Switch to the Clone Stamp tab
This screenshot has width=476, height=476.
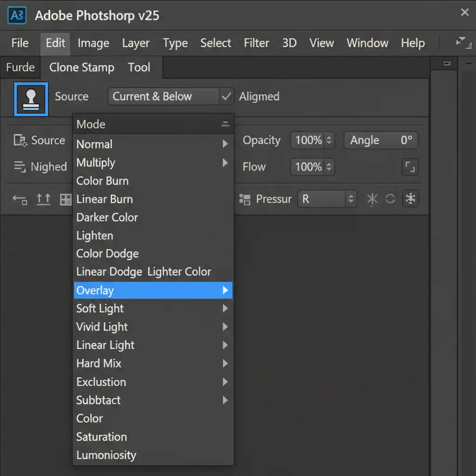tap(82, 67)
